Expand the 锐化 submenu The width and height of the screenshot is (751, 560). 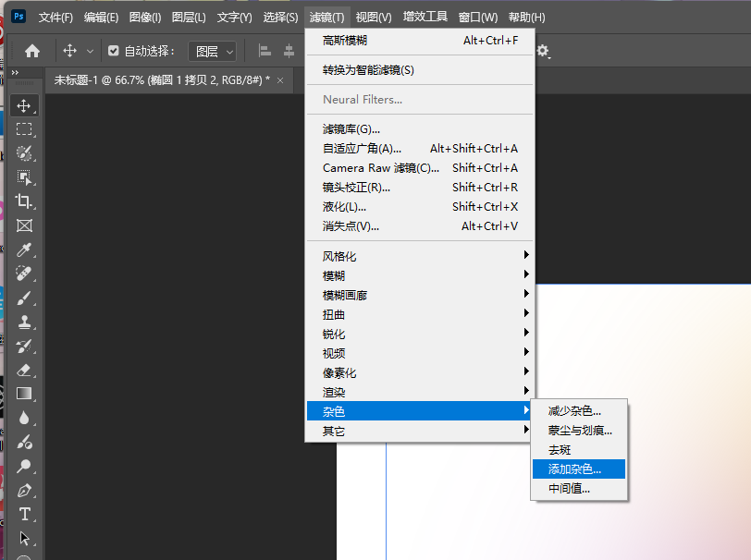tap(420, 335)
